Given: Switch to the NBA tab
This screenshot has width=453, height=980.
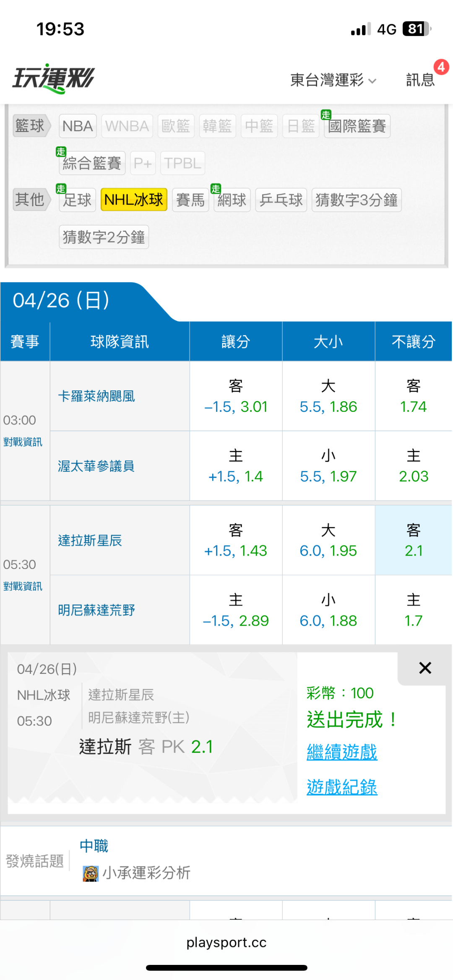Looking at the screenshot, I should [78, 126].
